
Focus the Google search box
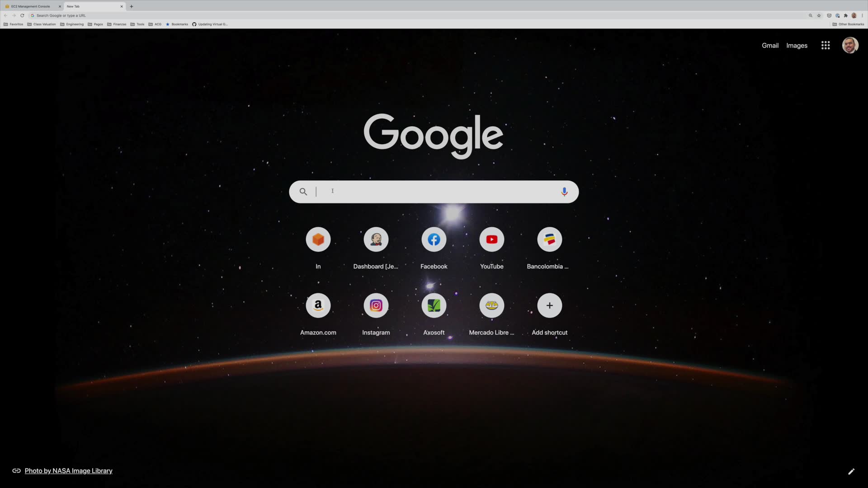click(434, 192)
